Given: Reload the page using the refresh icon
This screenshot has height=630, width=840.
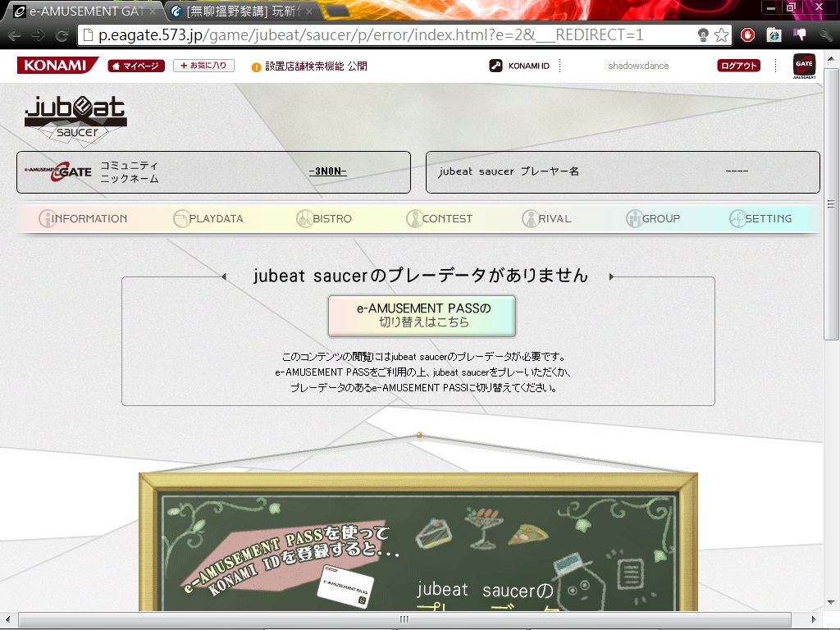Looking at the screenshot, I should click(62, 35).
